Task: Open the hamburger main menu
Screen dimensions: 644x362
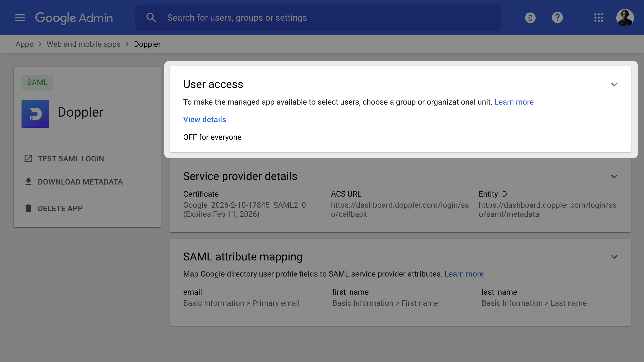Action: point(20,18)
